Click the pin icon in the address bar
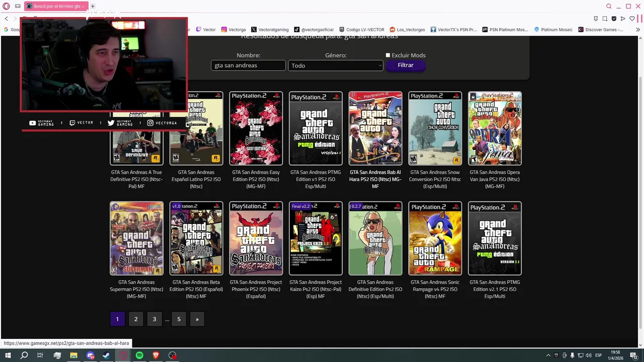The width and height of the screenshot is (644, 362). point(596,19)
